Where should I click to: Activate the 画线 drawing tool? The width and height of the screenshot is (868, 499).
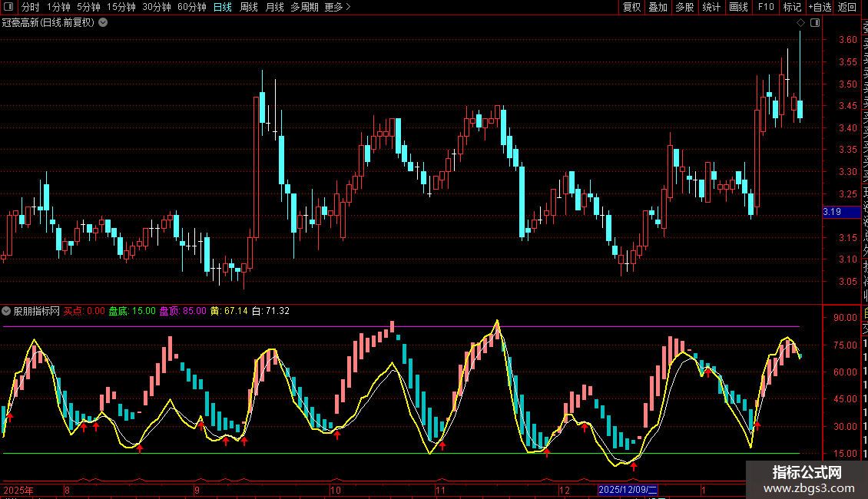tap(738, 7)
